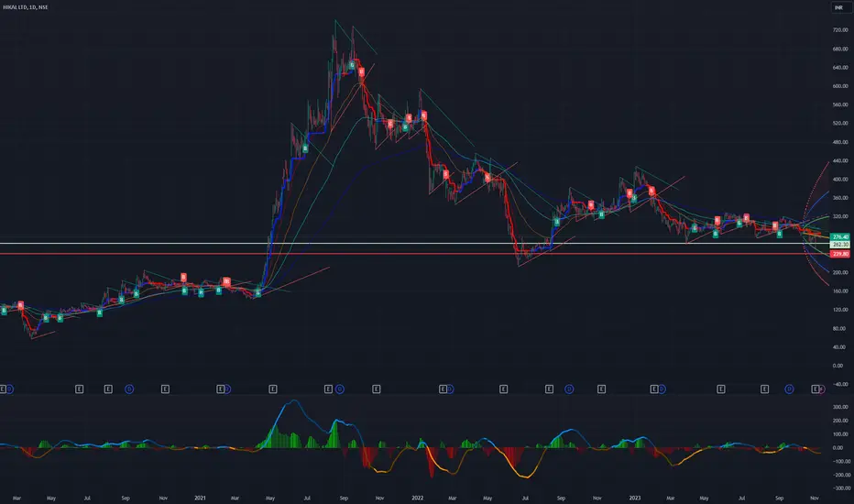Open the D dividend marker near Sep 2020
Screen dimensions: 854x504
click(x=129, y=389)
